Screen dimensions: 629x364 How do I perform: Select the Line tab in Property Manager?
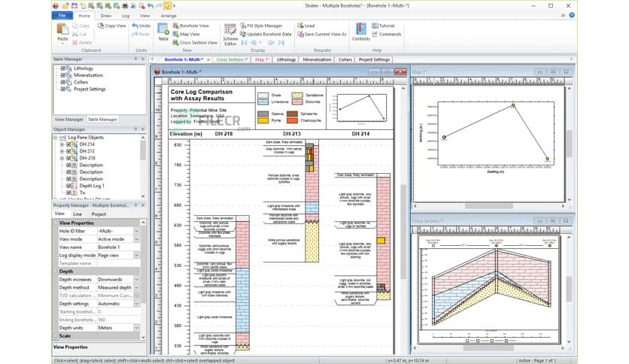click(x=77, y=214)
